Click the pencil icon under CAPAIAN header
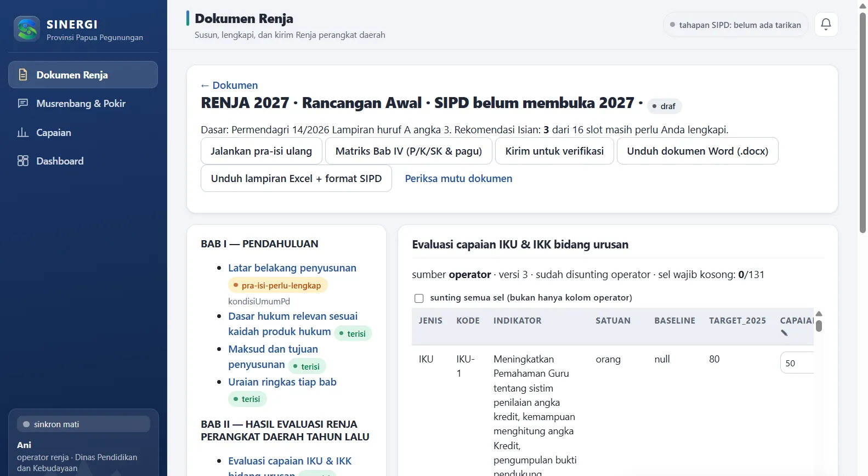The height and width of the screenshot is (476, 868). 784,333
